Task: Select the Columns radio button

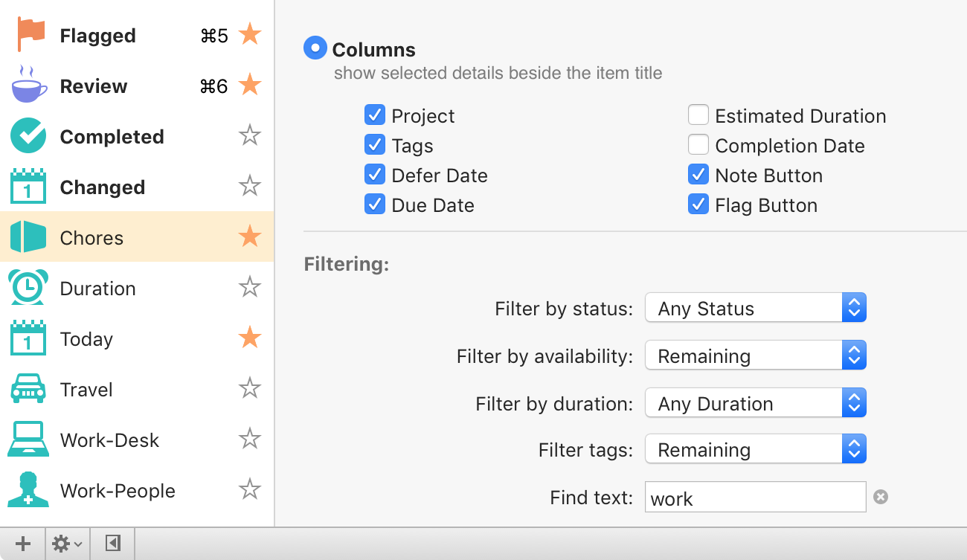Action: (315, 48)
